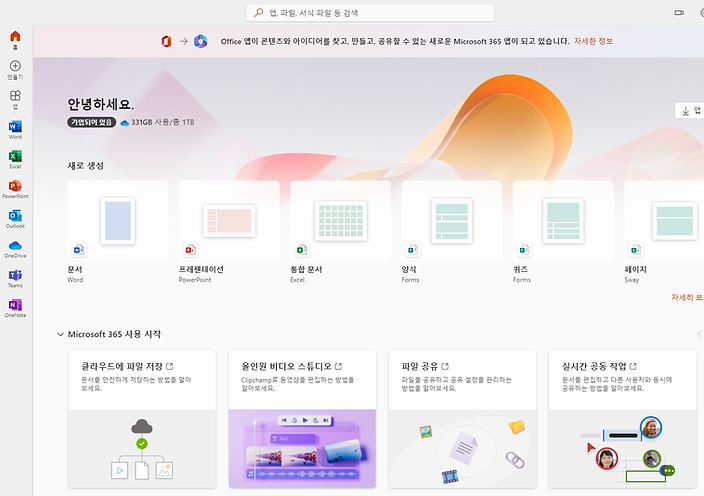
Task: Click the search magnifier icon
Action: [x=258, y=13]
